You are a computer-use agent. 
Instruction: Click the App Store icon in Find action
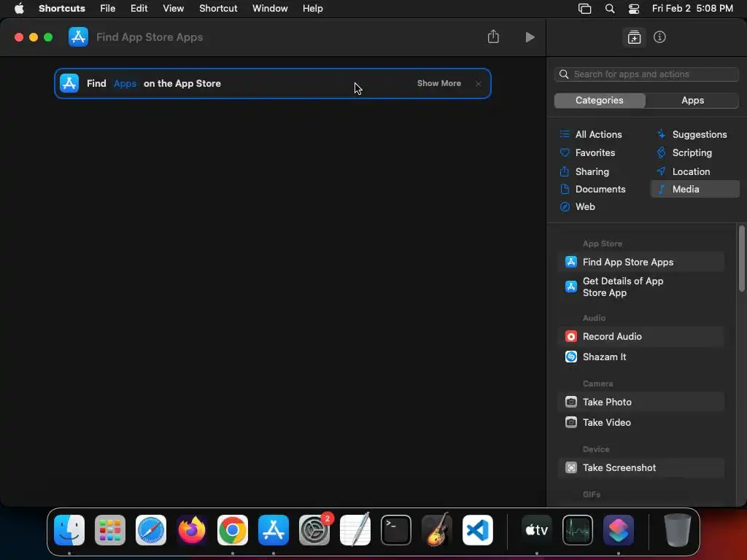click(69, 83)
